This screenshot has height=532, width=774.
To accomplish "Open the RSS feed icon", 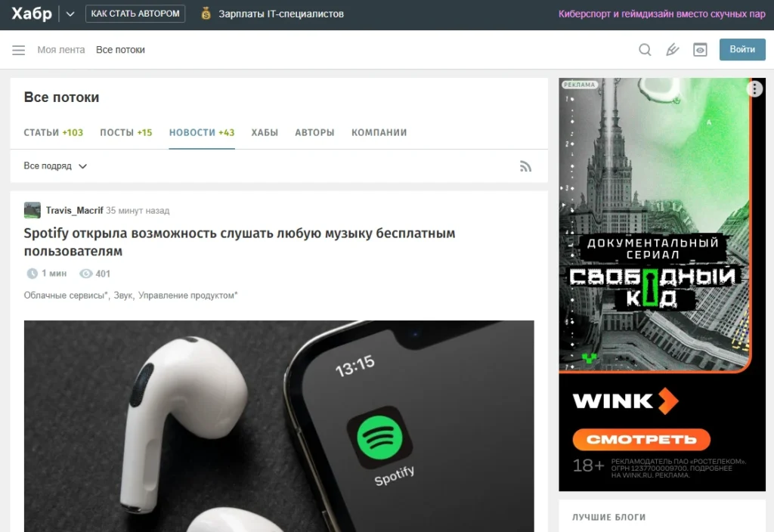I will [x=525, y=166].
